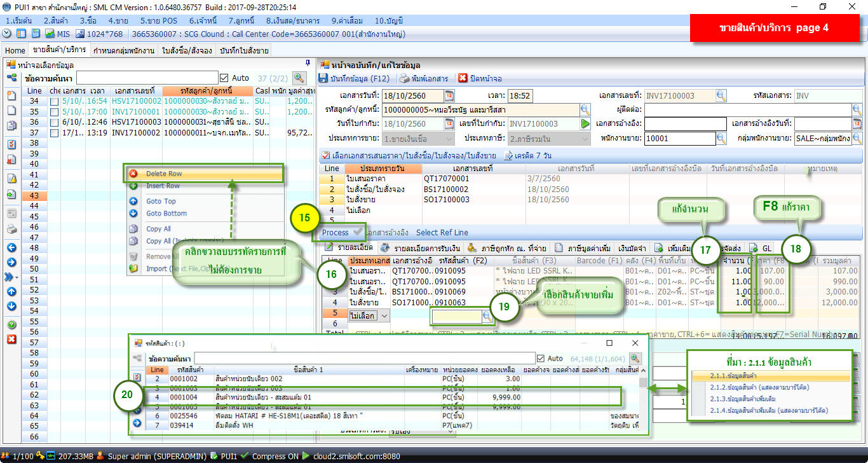
Task: Open calendar picker for เอกสารวันที่
Action: tap(449, 96)
